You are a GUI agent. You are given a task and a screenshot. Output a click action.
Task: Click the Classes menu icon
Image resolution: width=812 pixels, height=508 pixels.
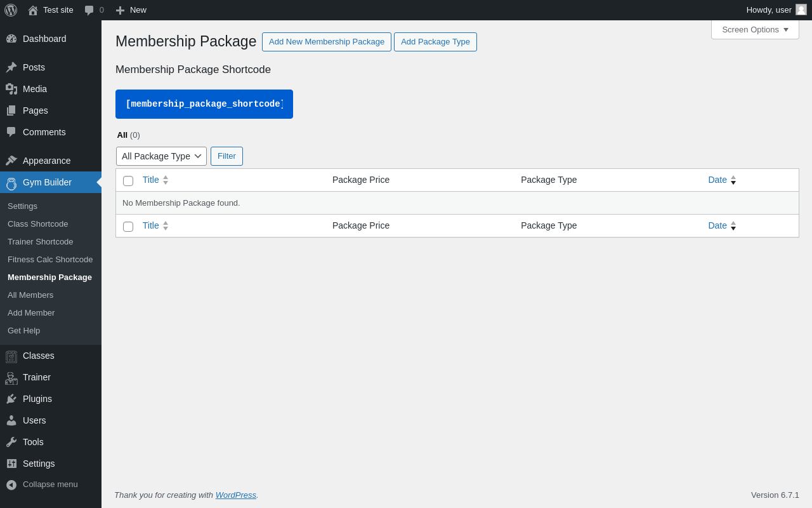click(11, 356)
